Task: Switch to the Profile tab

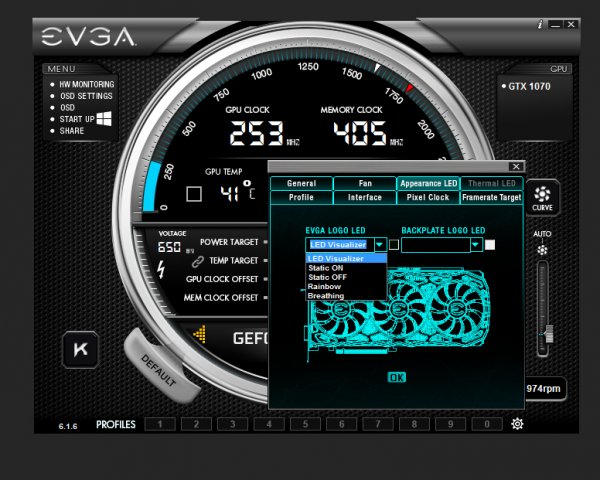Action: click(302, 197)
